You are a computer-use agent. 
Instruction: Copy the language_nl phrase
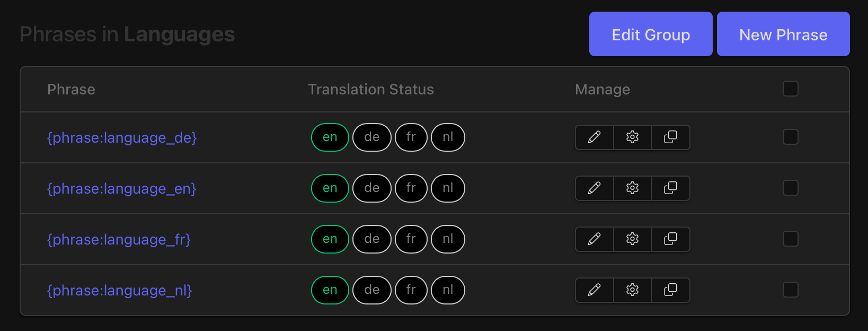(x=671, y=290)
